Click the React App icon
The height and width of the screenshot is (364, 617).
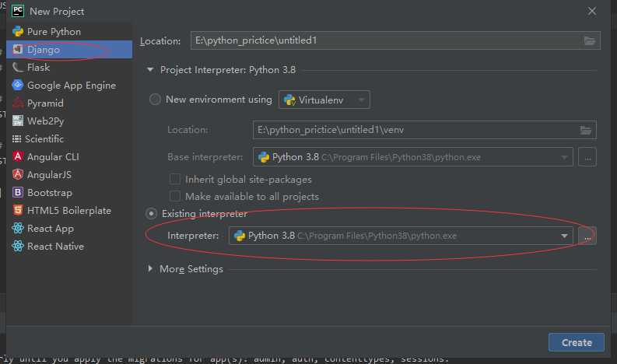(18, 228)
